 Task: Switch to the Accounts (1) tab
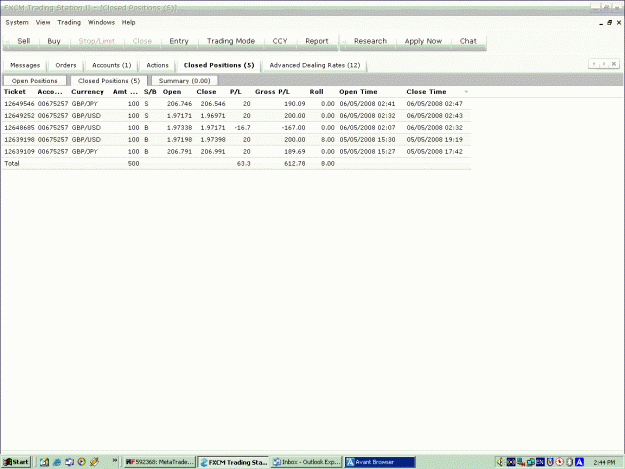point(112,65)
